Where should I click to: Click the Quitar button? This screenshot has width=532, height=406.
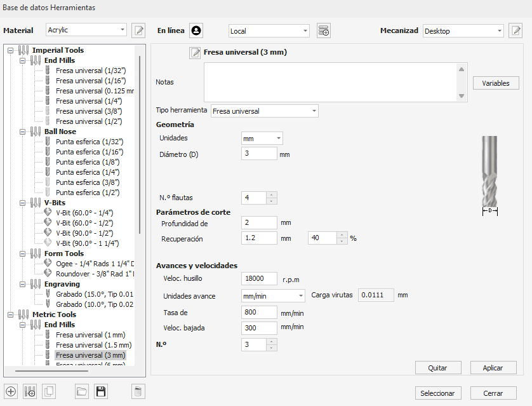(x=438, y=368)
